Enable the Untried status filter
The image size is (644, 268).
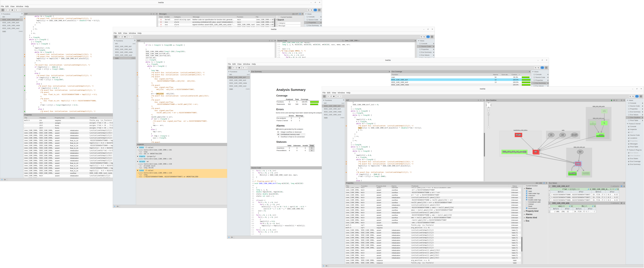(x=527, y=204)
